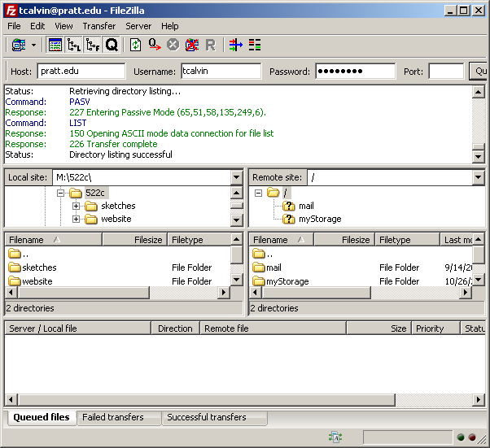This screenshot has height=448, width=490.
Task: Sort local list by Filetype header
Action: (199, 240)
